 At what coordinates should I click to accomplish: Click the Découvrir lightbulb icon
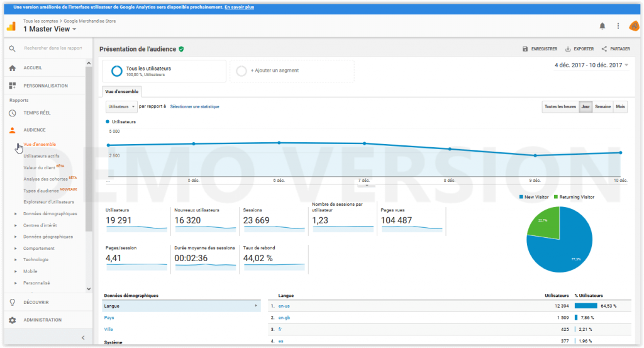pos(13,302)
